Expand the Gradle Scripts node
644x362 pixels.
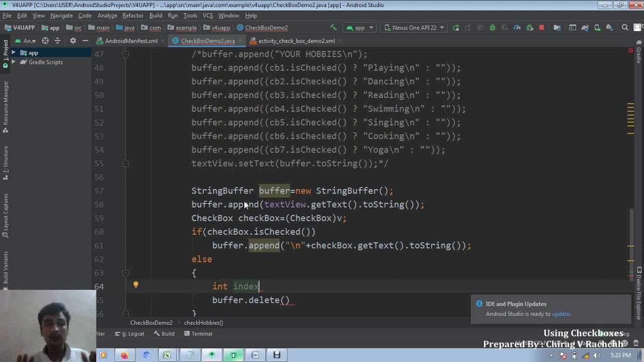click(14, 62)
